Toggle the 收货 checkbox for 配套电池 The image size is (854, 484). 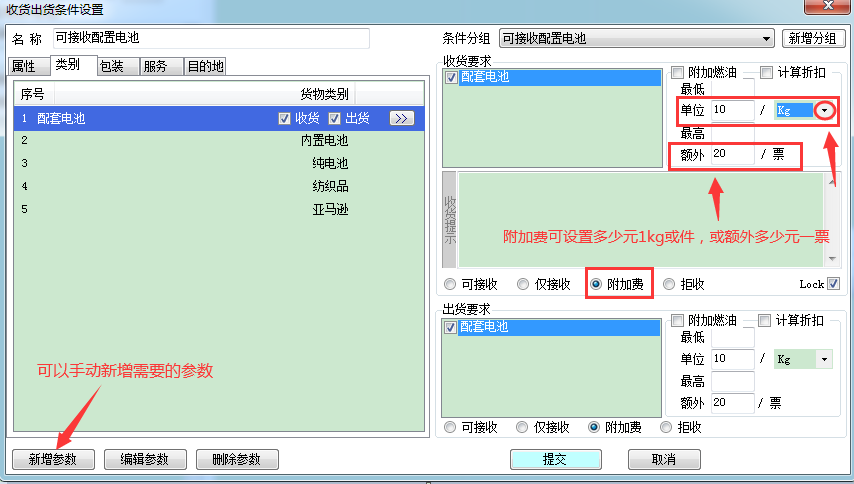(285, 118)
